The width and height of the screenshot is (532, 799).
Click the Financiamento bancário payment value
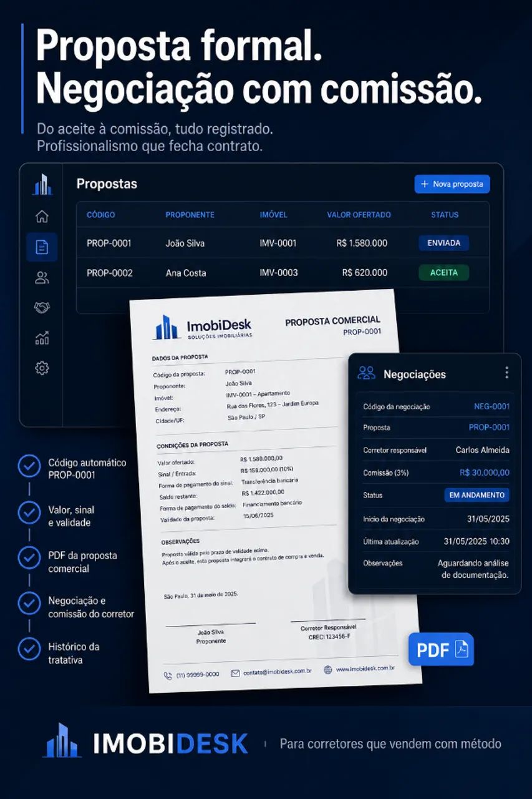click(273, 503)
